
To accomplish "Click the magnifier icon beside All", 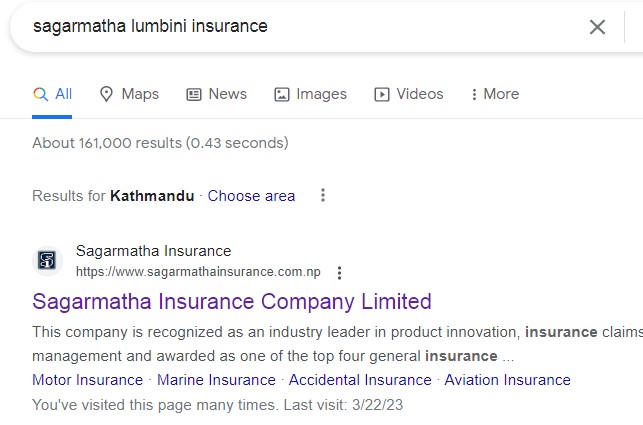I will tap(41, 94).
